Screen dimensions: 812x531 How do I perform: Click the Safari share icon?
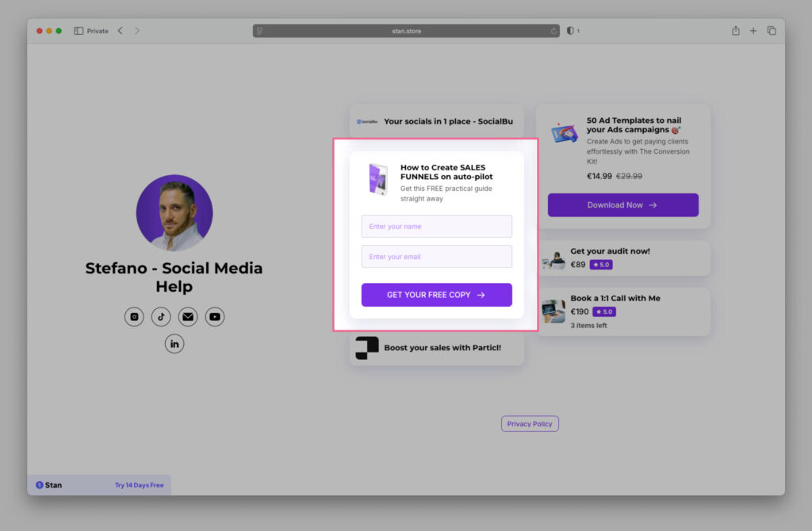click(735, 31)
